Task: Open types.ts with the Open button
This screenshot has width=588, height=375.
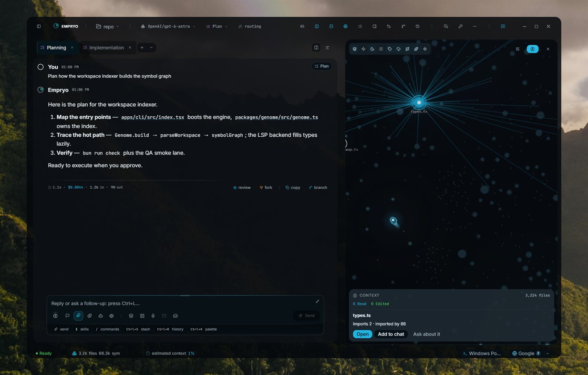Action: point(362,334)
